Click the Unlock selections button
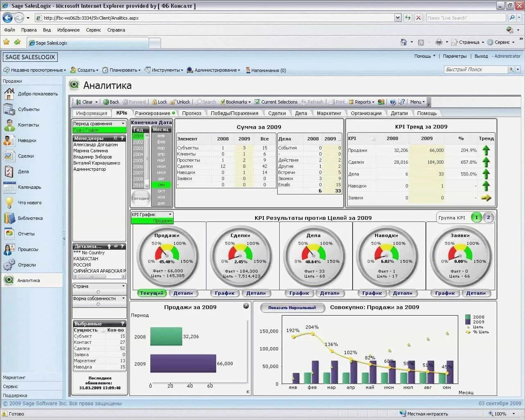Image resolution: width=525 pixels, height=420 pixels. click(180, 102)
